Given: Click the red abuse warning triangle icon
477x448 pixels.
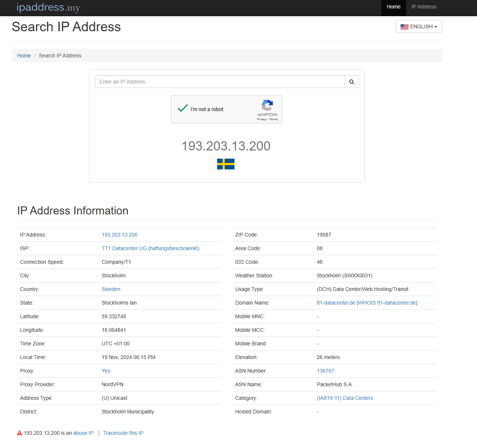Looking at the screenshot, I should (x=19, y=433).
